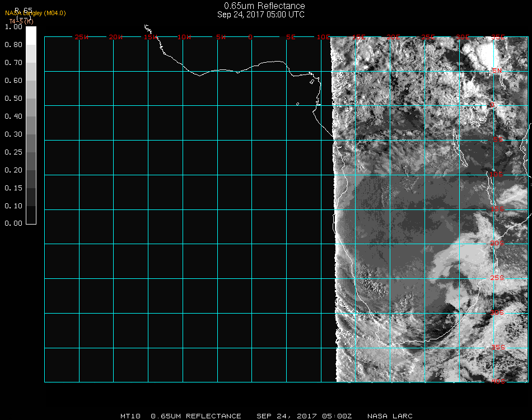
Task: Click the 5S latitude label
Action: point(498,139)
